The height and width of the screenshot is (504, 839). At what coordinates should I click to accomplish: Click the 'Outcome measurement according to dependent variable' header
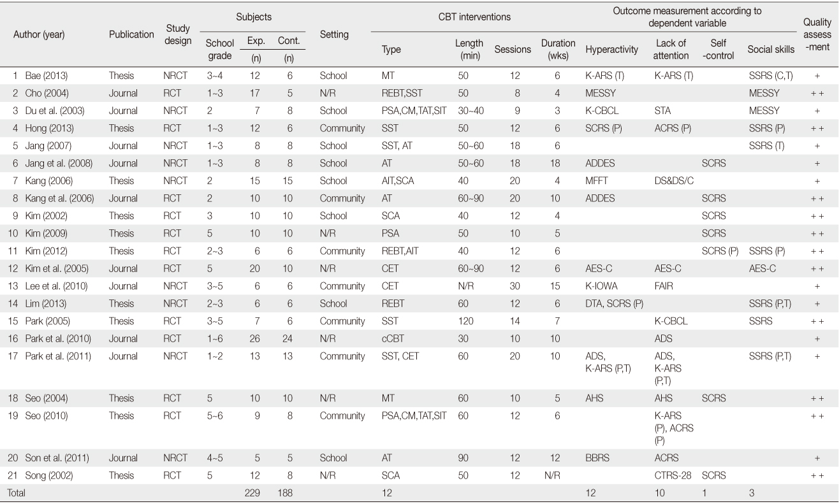(687, 17)
